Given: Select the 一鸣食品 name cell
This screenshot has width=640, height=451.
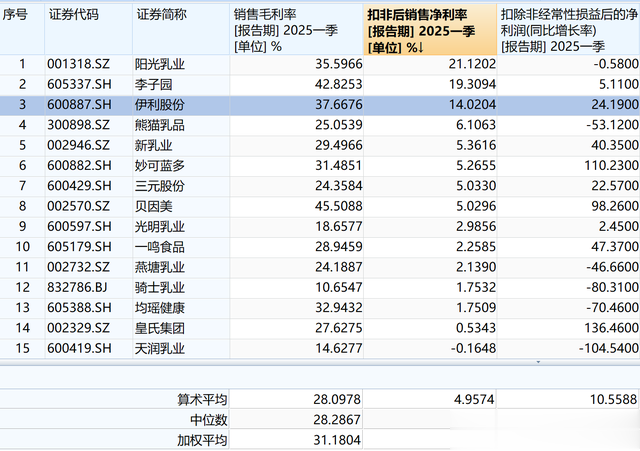Looking at the screenshot, I should 160,247.
